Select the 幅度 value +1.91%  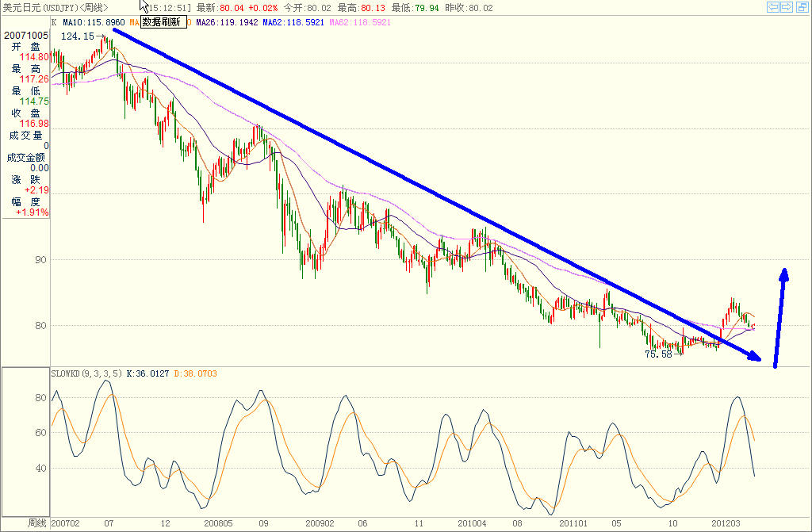(32, 212)
